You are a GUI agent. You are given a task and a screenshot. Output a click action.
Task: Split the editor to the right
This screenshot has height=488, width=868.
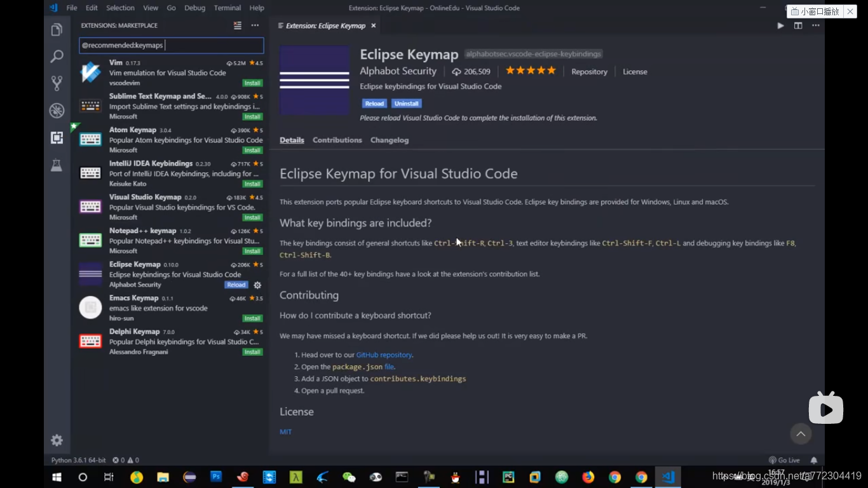(798, 25)
